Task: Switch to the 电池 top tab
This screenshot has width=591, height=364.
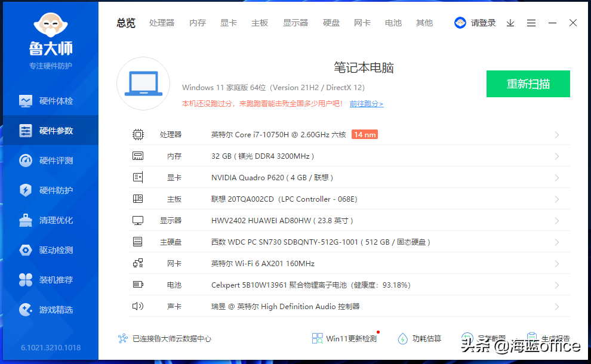Action: click(x=393, y=23)
